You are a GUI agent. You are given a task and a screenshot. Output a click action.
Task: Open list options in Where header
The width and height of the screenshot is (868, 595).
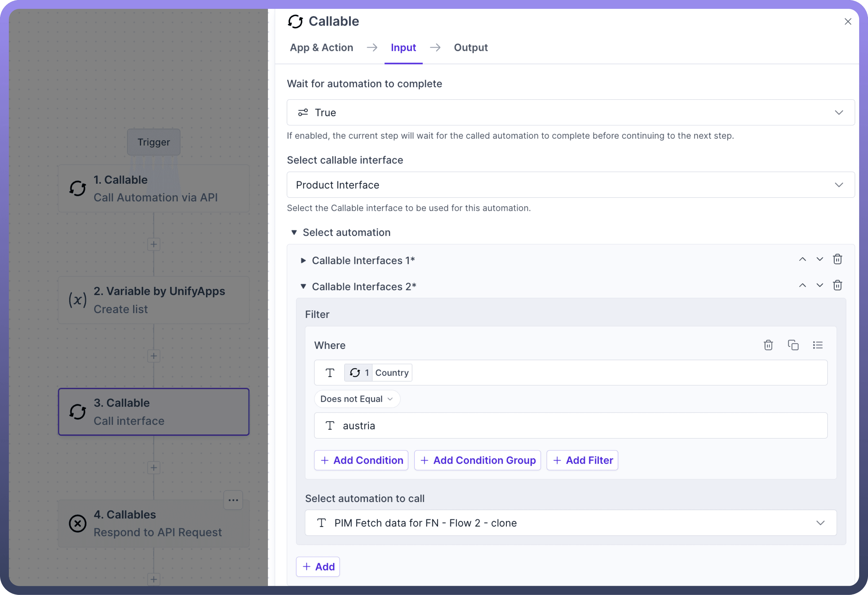click(x=818, y=345)
